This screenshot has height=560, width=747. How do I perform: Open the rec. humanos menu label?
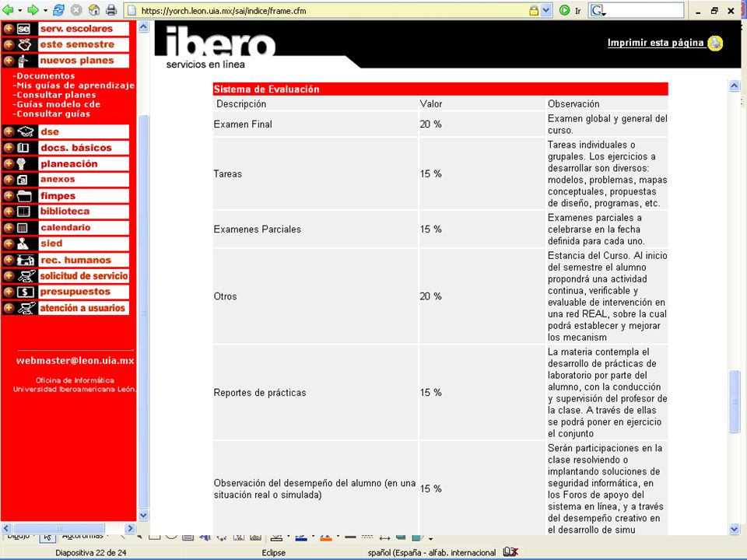(75, 260)
